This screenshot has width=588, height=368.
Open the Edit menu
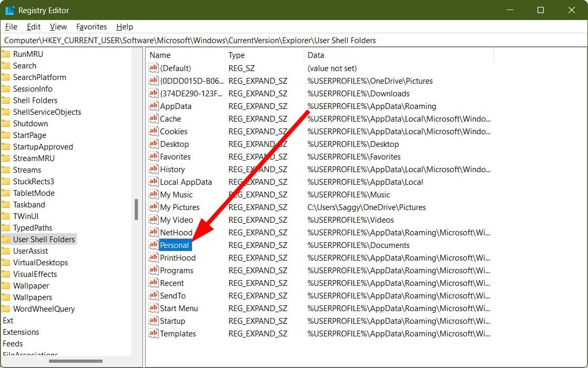click(x=33, y=27)
